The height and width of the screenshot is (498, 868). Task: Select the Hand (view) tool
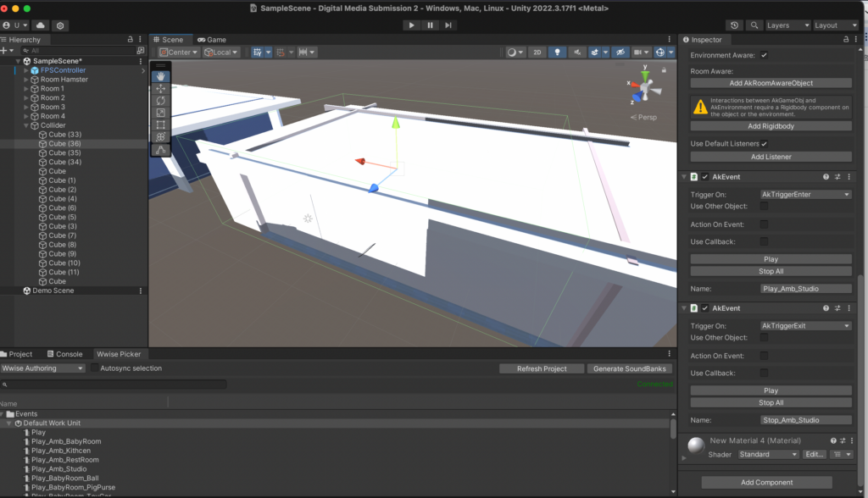pyautogui.click(x=161, y=76)
